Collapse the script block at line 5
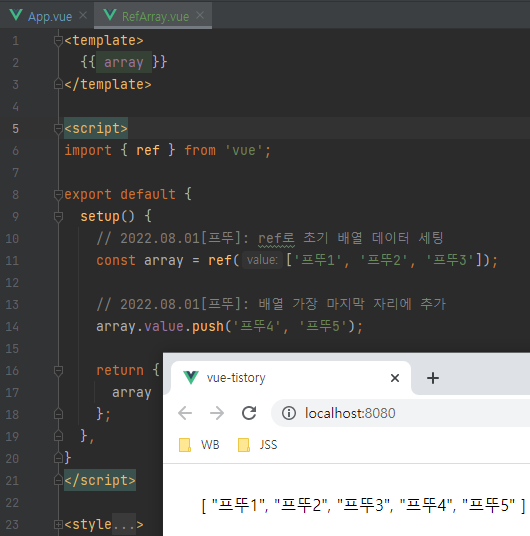This screenshot has height=536, width=530. [58, 129]
